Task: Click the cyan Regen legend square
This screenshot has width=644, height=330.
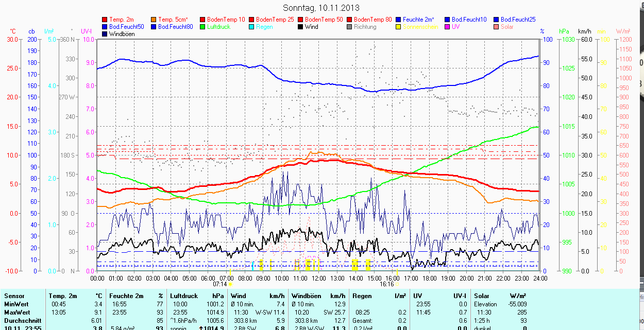Action: pos(252,27)
